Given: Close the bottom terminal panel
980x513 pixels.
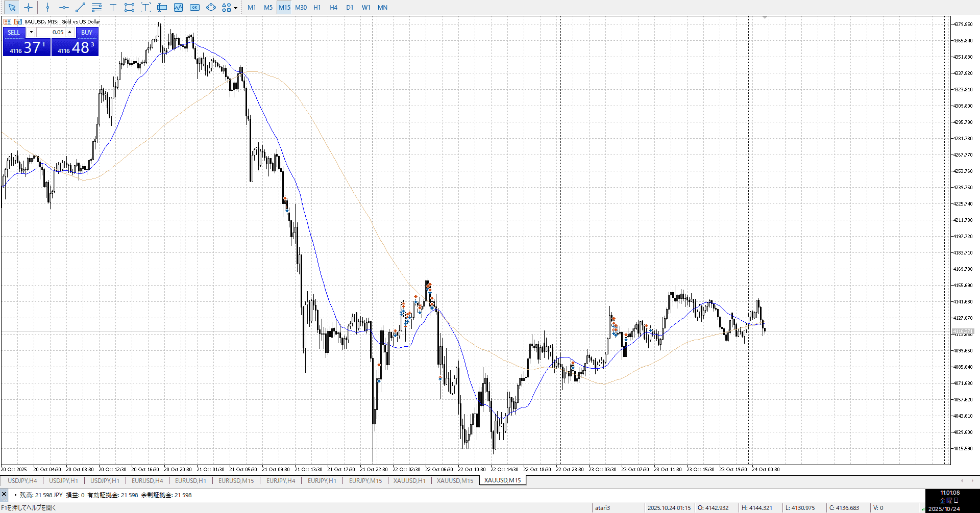Looking at the screenshot, I should pyautogui.click(x=4, y=494).
